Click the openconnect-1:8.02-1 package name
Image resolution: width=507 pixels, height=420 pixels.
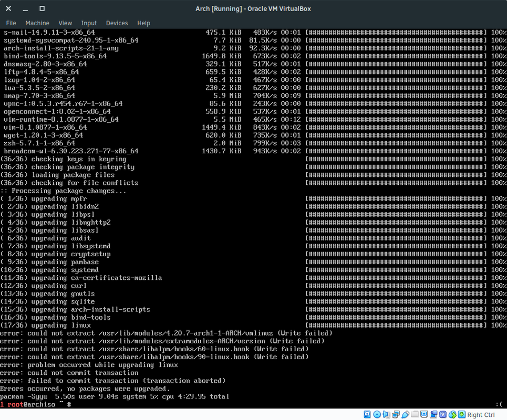57,111
